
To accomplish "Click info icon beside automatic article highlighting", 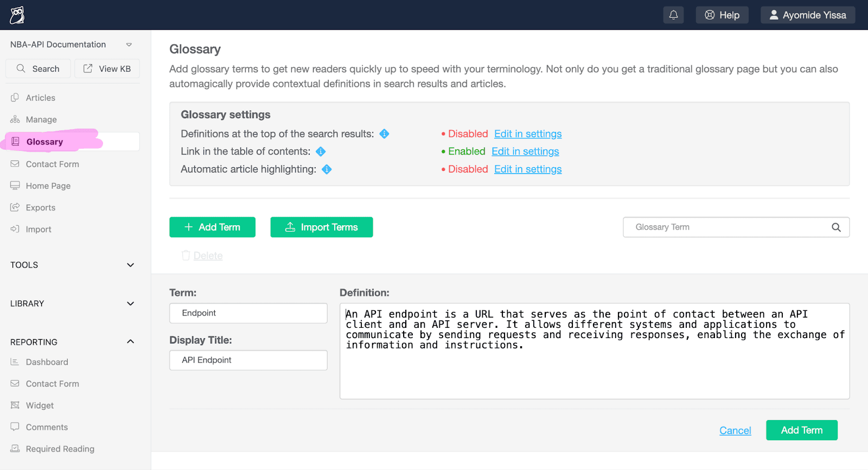I will 327,169.
